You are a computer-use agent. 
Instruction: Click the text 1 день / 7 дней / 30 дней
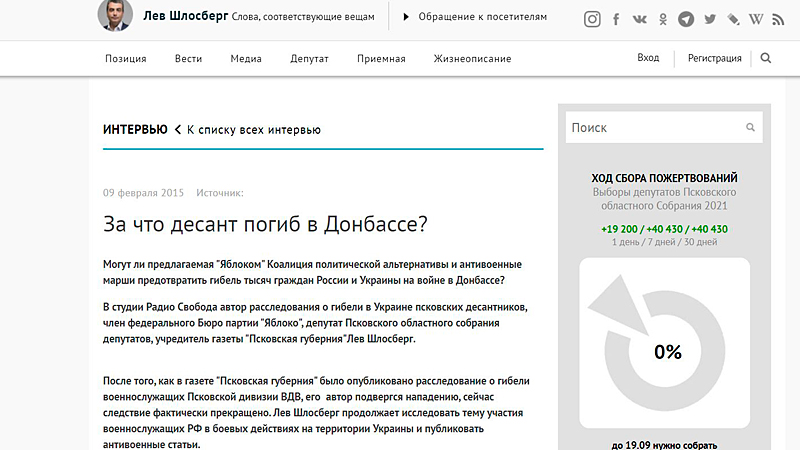click(664, 242)
